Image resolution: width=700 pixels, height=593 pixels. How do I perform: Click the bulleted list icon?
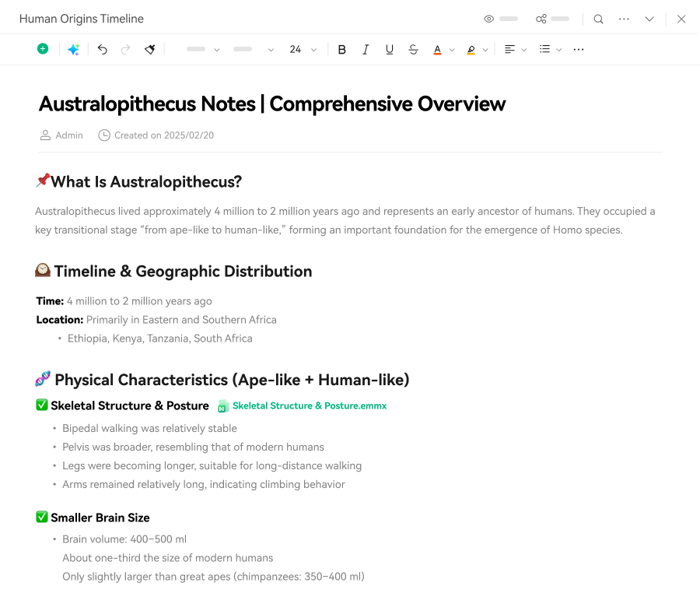click(x=544, y=49)
